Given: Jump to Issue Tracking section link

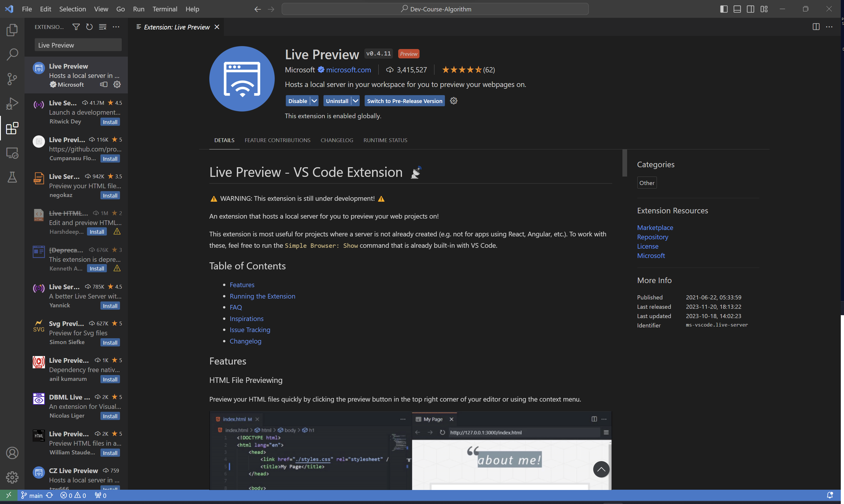Looking at the screenshot, I should pyautogui.click(x=250, y=330).
